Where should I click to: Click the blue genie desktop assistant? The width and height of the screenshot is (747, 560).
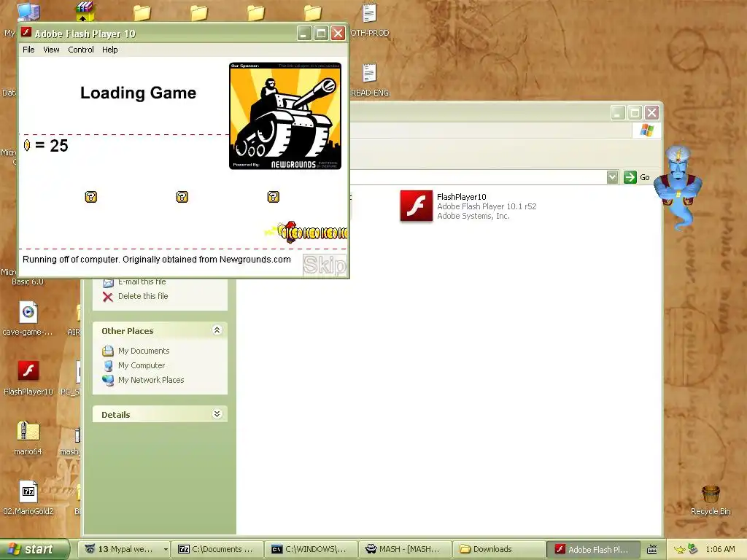pyautogui.click(x=678, y=187)
